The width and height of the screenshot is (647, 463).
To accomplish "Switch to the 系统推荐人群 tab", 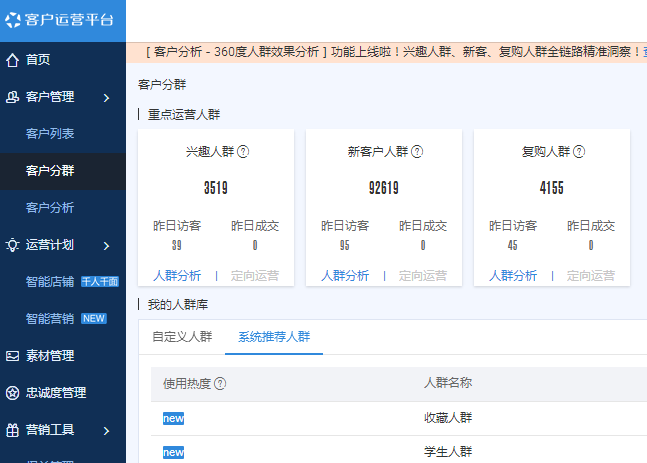I will click(x=274, y=337).
